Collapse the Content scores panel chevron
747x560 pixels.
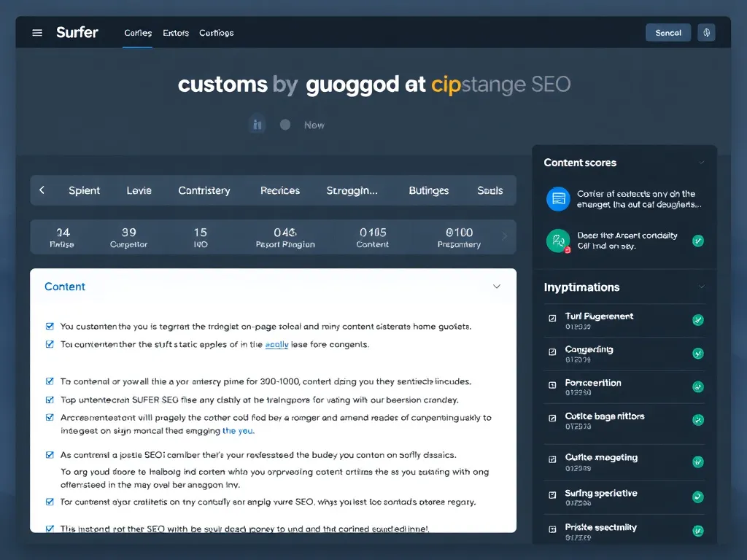[x=701, y=163]
